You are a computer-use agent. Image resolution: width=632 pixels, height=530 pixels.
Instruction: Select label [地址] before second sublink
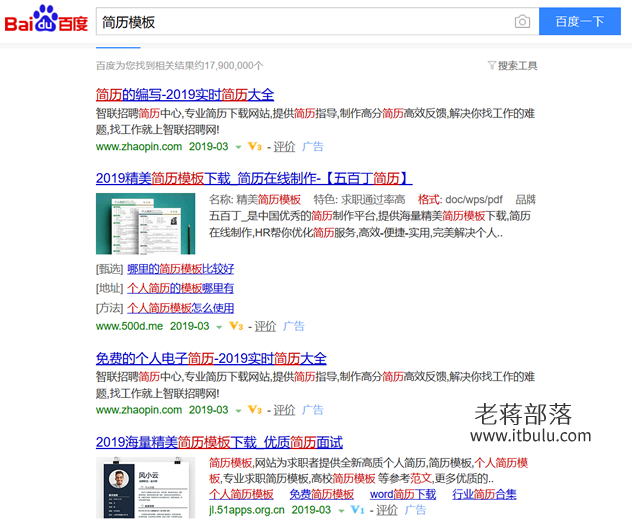point(109,288)
